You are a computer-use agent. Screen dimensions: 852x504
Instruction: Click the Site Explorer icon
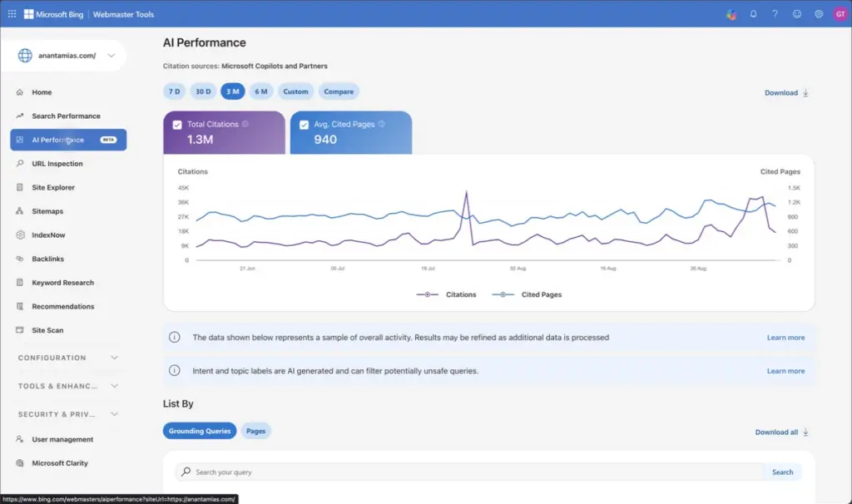click(20, 187)
